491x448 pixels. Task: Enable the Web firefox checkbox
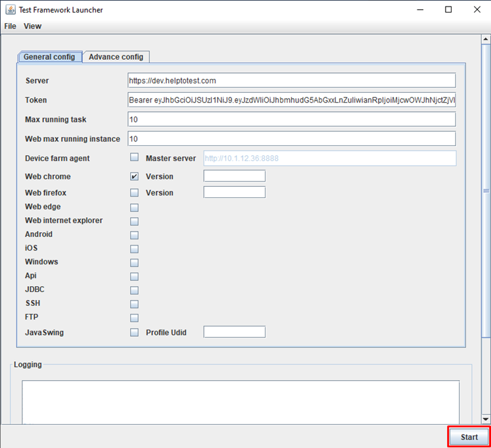pos(134,193)
